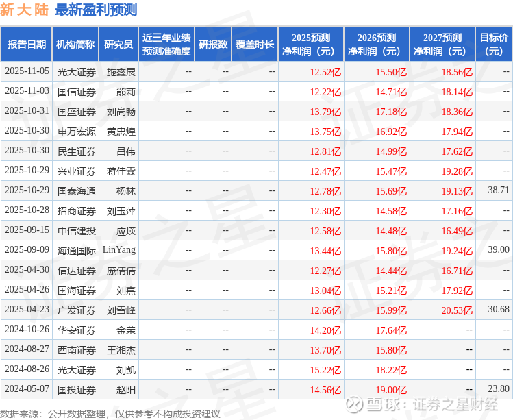
Task: Click the 16.49亿 profit value
Action: point(457,231)
